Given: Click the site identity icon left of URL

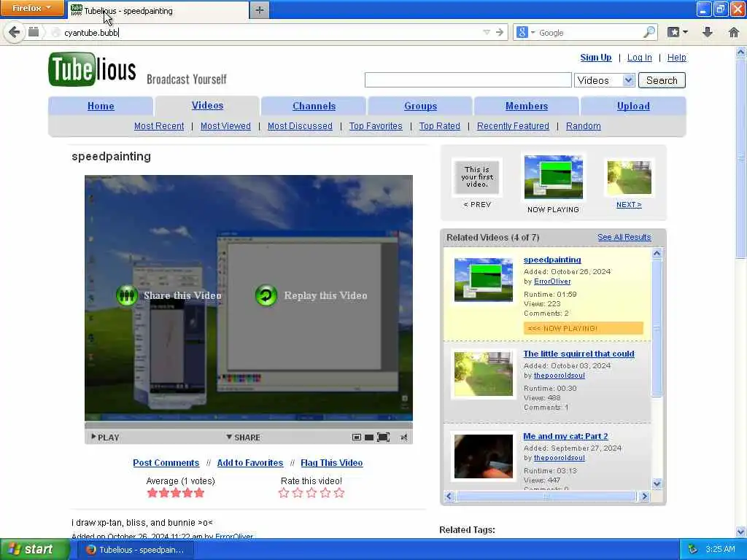Looking at the screenshot, I should click(x=55, y=32).
